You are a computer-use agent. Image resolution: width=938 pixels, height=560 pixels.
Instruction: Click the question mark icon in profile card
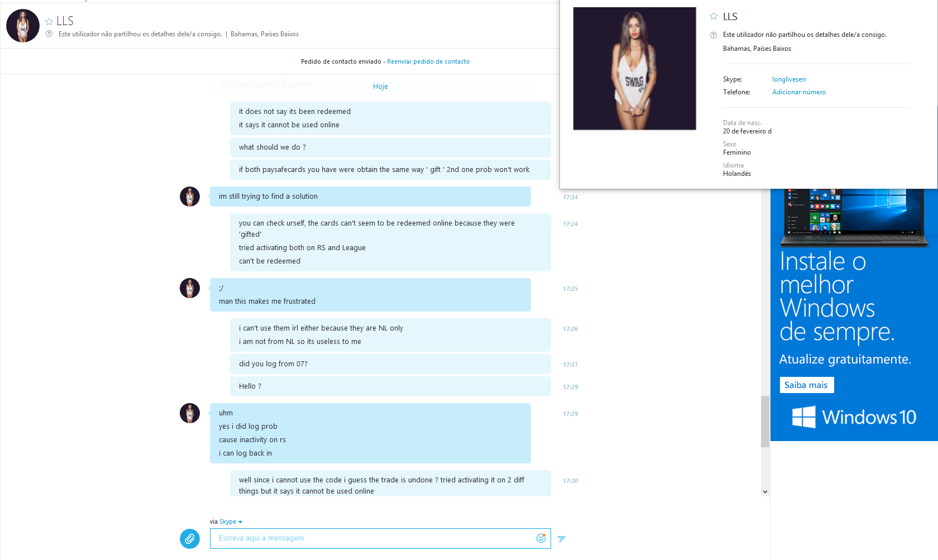coord(714,35)
